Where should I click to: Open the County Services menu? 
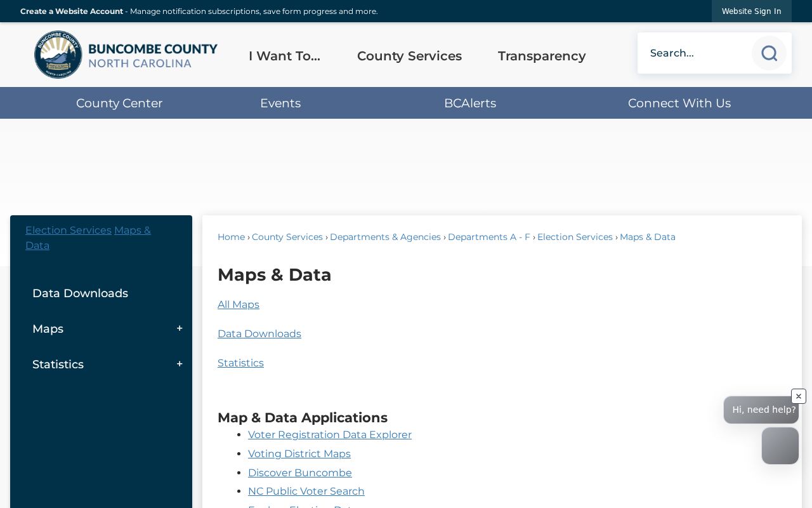point(409,56)
